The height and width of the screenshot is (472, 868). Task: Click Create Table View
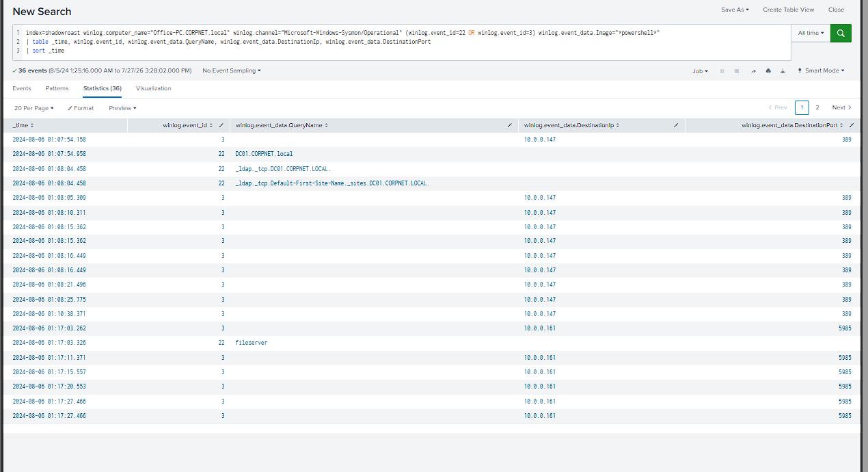tap(789, 10)
